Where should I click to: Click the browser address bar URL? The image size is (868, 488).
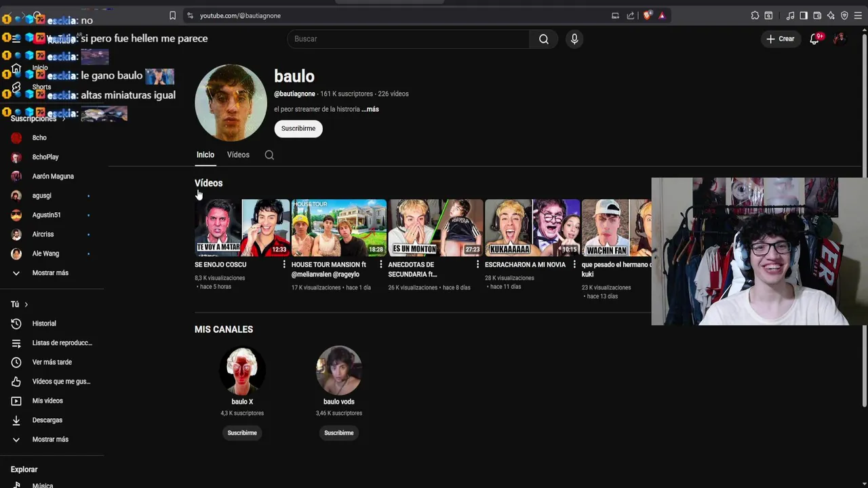[x=240, y=16]
